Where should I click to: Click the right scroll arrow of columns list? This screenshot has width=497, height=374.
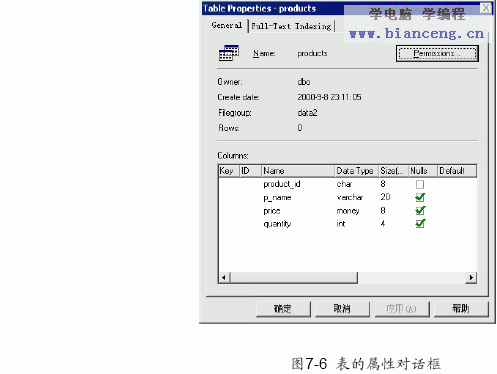471,277
